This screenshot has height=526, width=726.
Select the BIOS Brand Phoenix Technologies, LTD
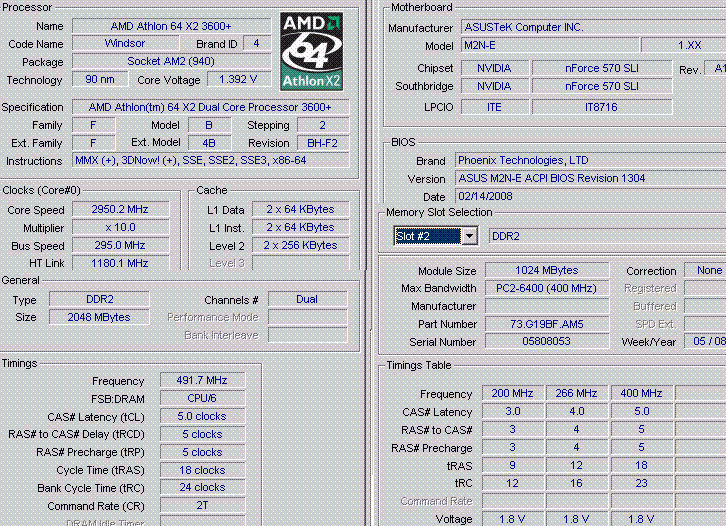pos(591,160)
